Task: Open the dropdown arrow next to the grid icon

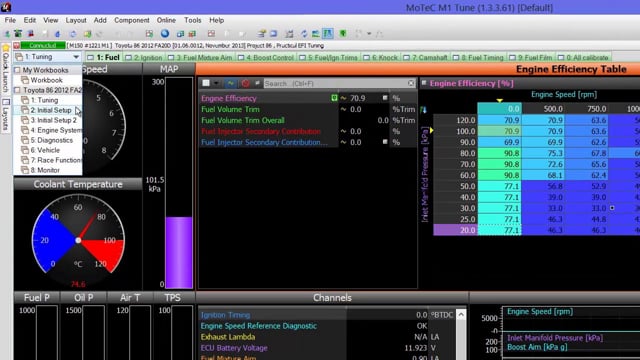Action: pyautogui.click(x=216, y=83)
